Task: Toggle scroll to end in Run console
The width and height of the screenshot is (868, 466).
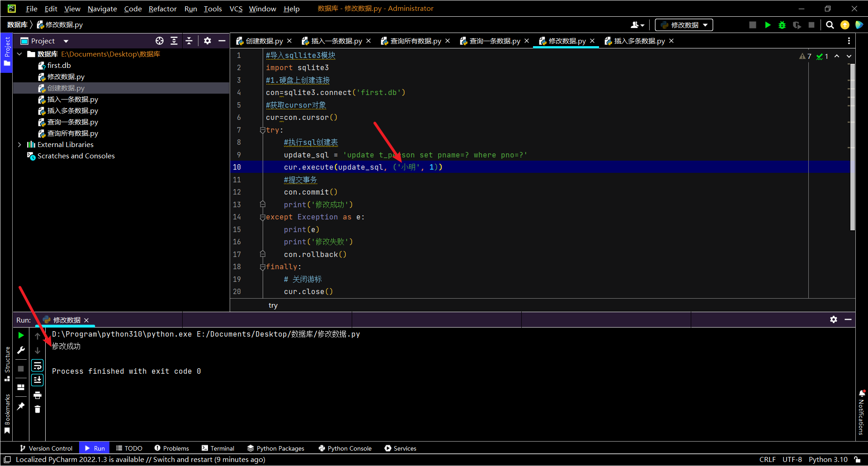Action: [x=38, y=380]
